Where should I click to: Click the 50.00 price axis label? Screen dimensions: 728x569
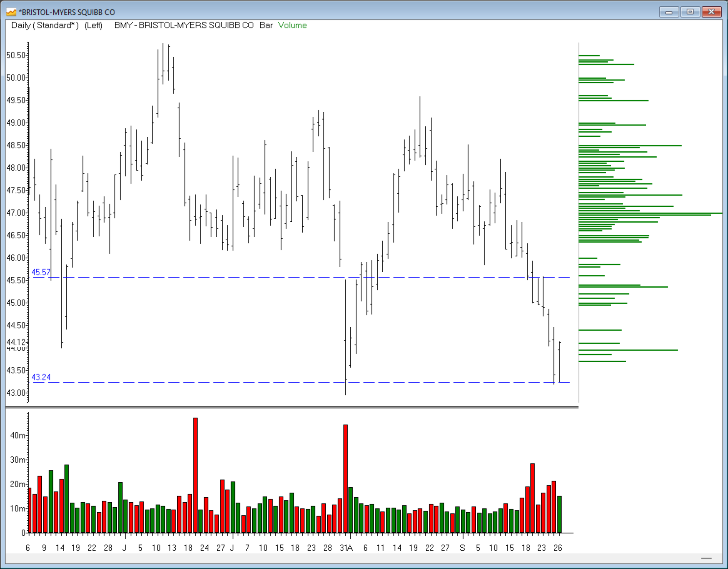[16, 78]
